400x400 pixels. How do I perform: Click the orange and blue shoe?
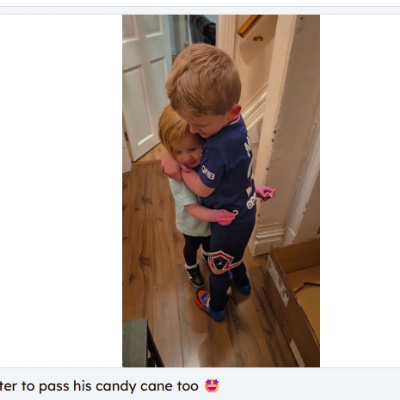coord(209,305)
